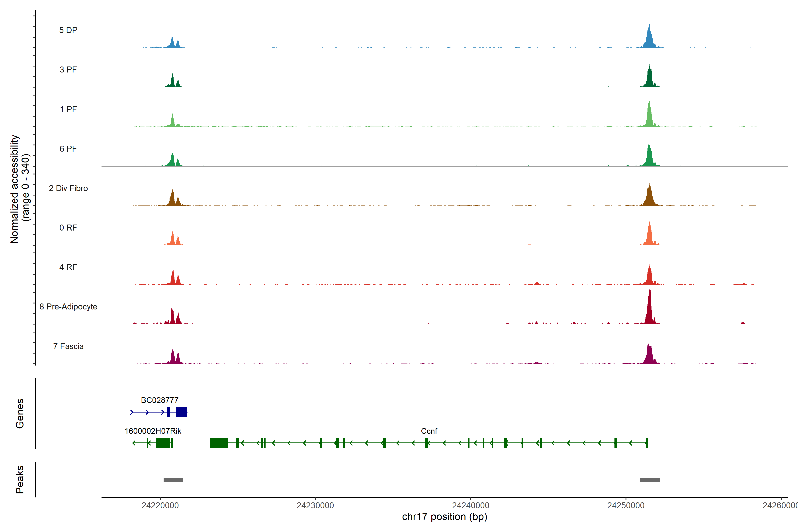The image size is (798, 532).
Task: Click the 8 Pre-Adipocyte track label
Action: (x=68, y=307)
